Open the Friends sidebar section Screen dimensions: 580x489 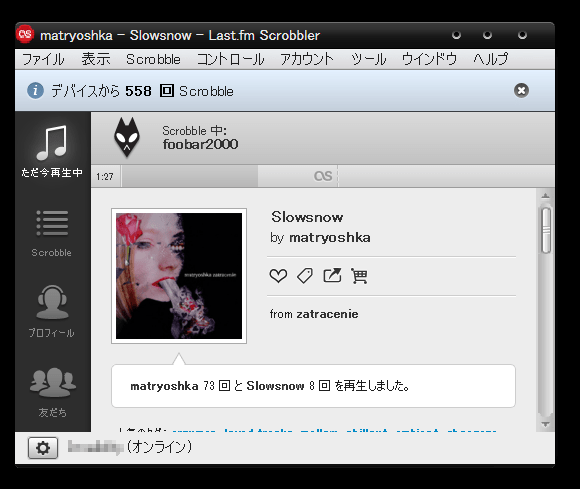(x=52, y=392)
